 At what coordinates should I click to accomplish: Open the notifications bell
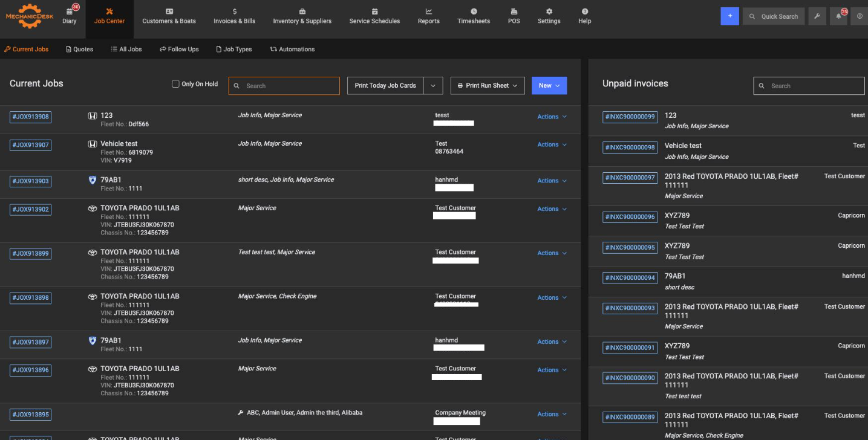coord(838,16)
